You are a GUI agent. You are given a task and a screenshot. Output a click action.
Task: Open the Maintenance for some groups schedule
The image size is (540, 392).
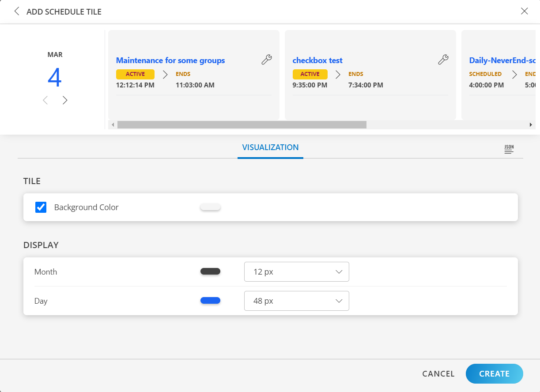pos(170,60)
